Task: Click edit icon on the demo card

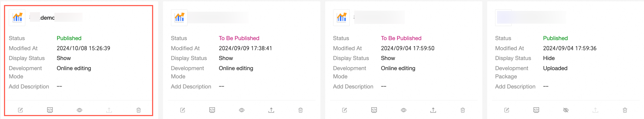Action: [x=20, y=110]
